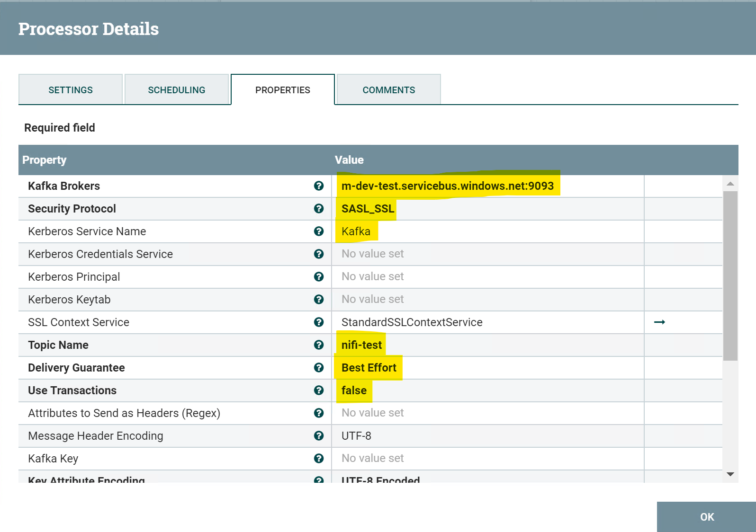Click scrollbar down arrow in properties table
Image resolution: width=756 pixels, height=532 pixels.
[730, 474]
